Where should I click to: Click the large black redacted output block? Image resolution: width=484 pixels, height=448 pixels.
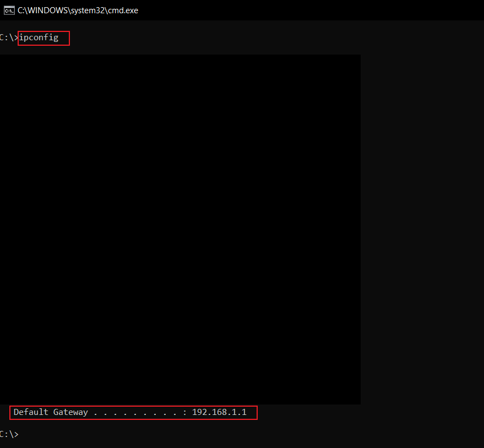point(180,229)
